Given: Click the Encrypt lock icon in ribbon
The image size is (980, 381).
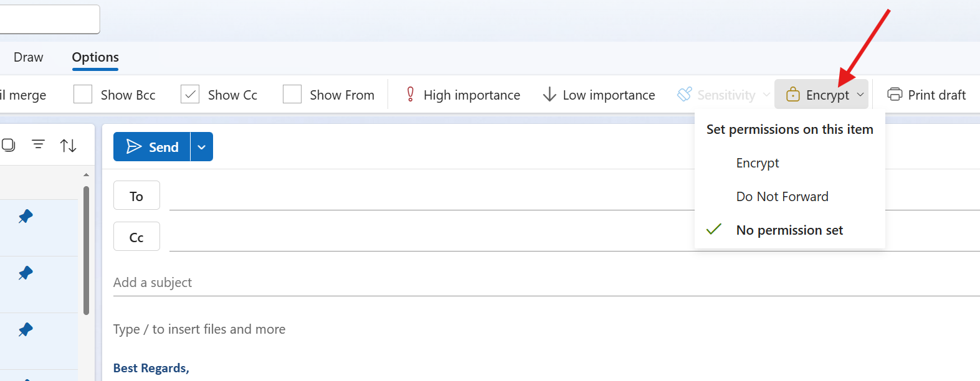Looking at the screenshot, I should tap(792, 95).
